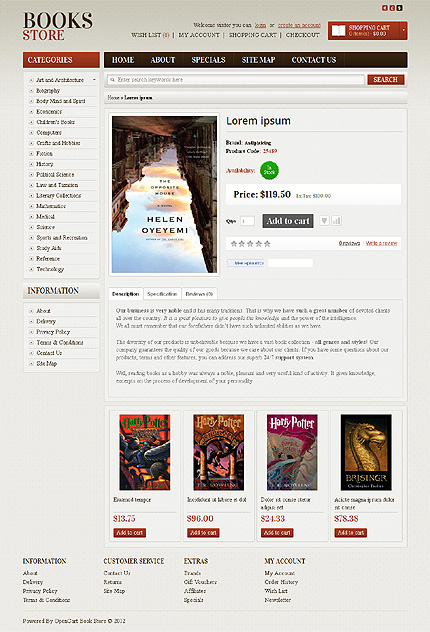Click the Search button
Screen dimensions: 430x632
[x=386, y=79]
